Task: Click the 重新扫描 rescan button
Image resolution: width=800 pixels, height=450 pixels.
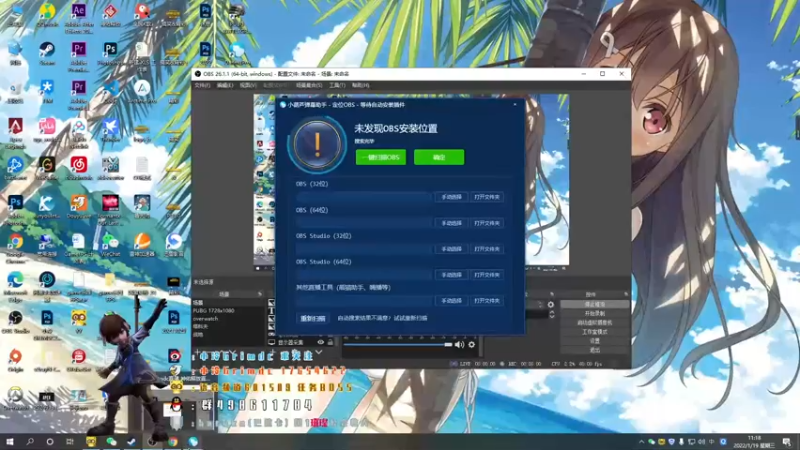Action: pos(313,318)
